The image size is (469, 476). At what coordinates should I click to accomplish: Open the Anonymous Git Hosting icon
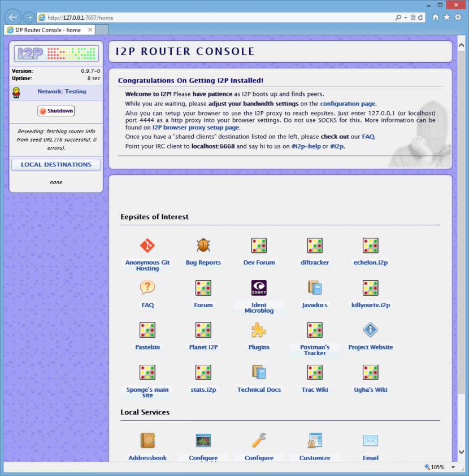[147, 245]
